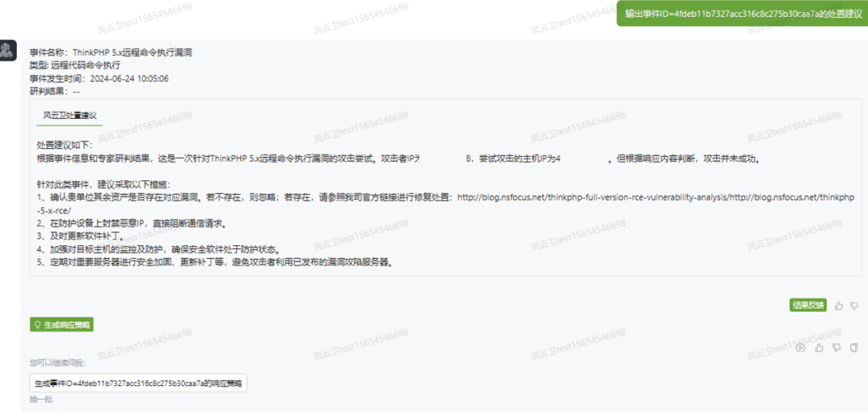
Task: Copy the response with the copy icon
Action: (854, 347)
